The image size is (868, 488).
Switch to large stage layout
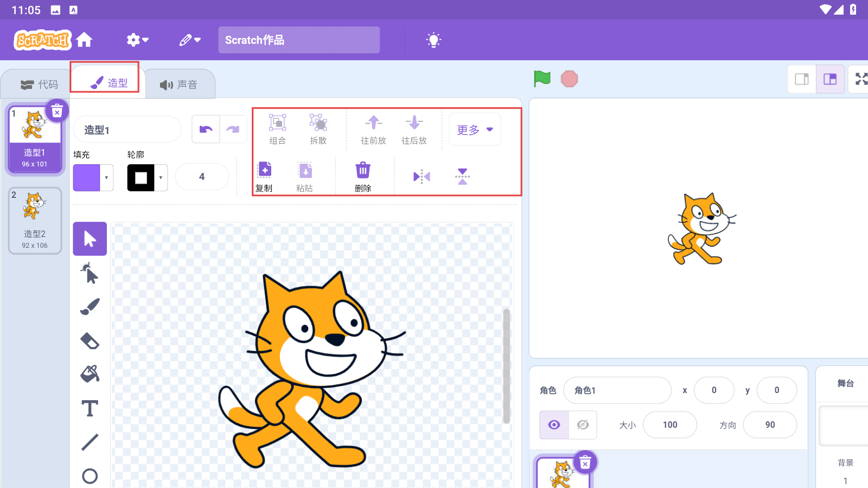click(830, 79)
